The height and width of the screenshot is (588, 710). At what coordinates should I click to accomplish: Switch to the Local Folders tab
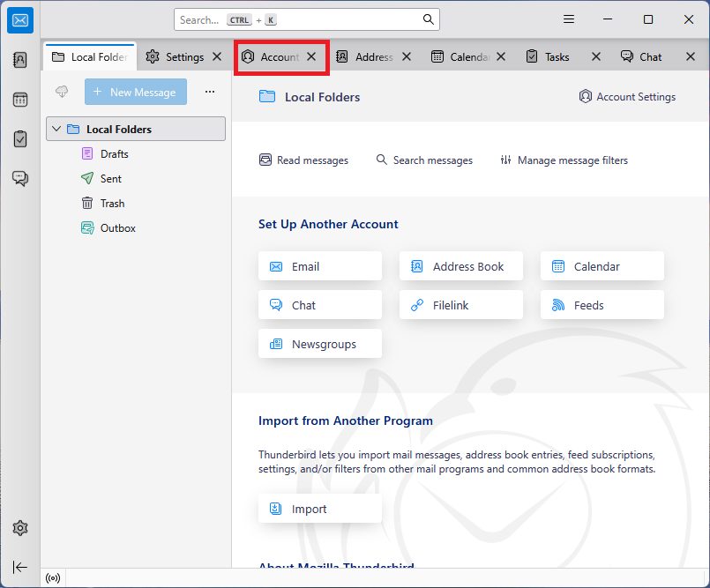click(x=90, y=57)
